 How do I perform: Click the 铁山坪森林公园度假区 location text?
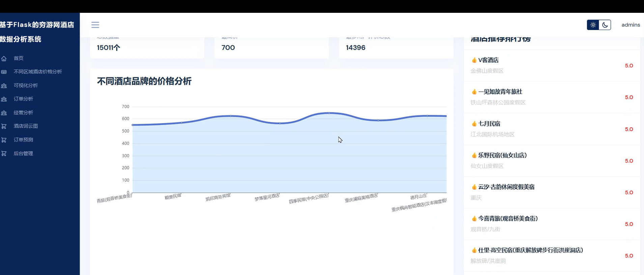click(498, 103)
